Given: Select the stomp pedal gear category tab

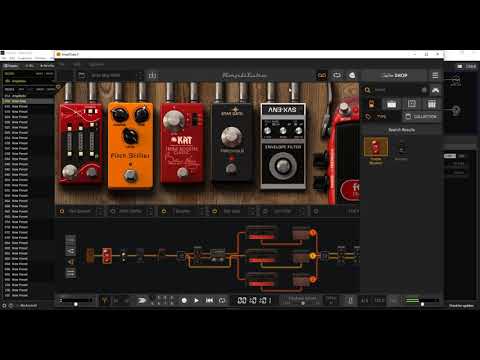Looking at the screenshot, I should 371,104.
